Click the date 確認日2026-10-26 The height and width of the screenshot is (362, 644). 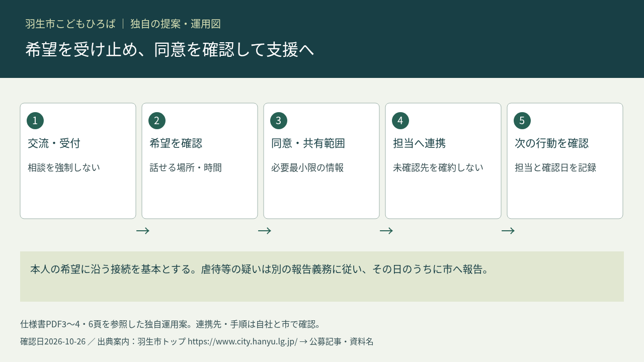(53, 341)
